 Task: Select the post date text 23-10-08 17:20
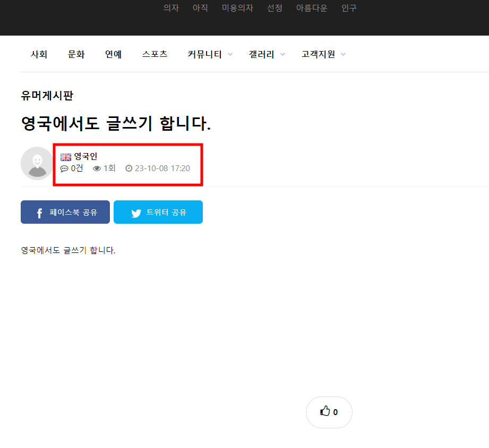click(x=162, y=168)
